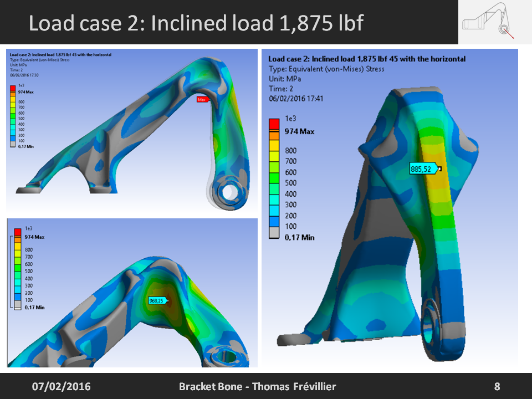Click the "100" value in the 17:41 legend

click(291, 226)
